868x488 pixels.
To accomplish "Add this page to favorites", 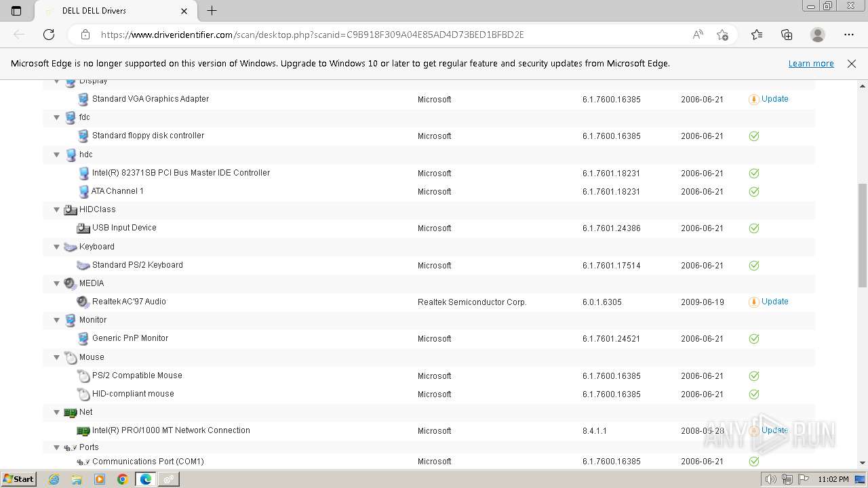I will pyautogui.click(x=722, y=35).
